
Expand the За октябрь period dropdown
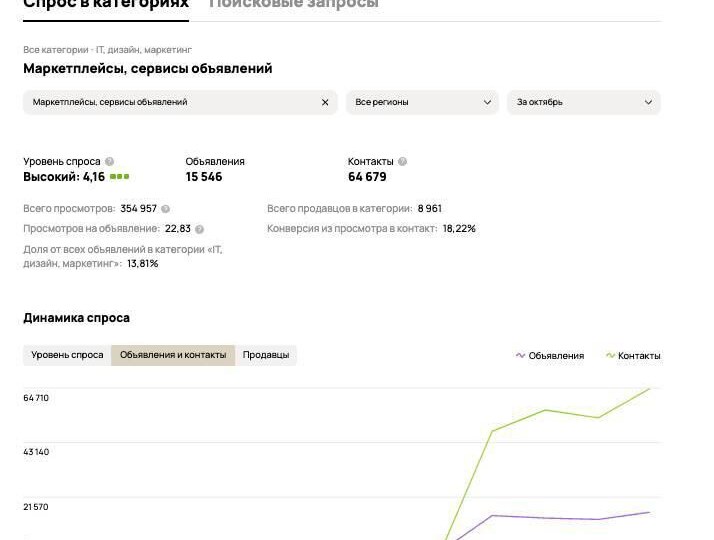(x=584, y=102)
